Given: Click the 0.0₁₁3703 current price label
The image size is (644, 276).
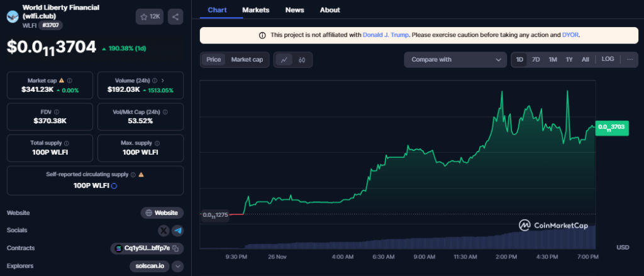Looking at the screenshot, I should click(x=612, y=128).
